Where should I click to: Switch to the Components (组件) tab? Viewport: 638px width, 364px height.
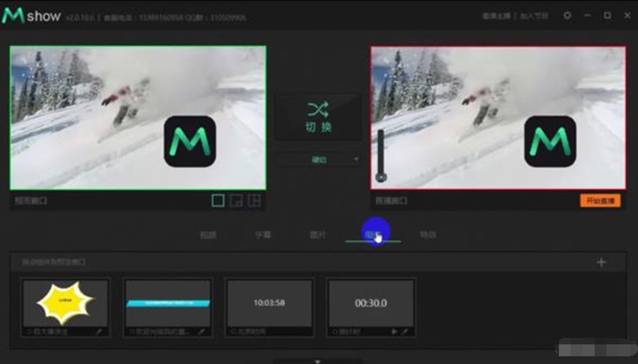(373, 235)
